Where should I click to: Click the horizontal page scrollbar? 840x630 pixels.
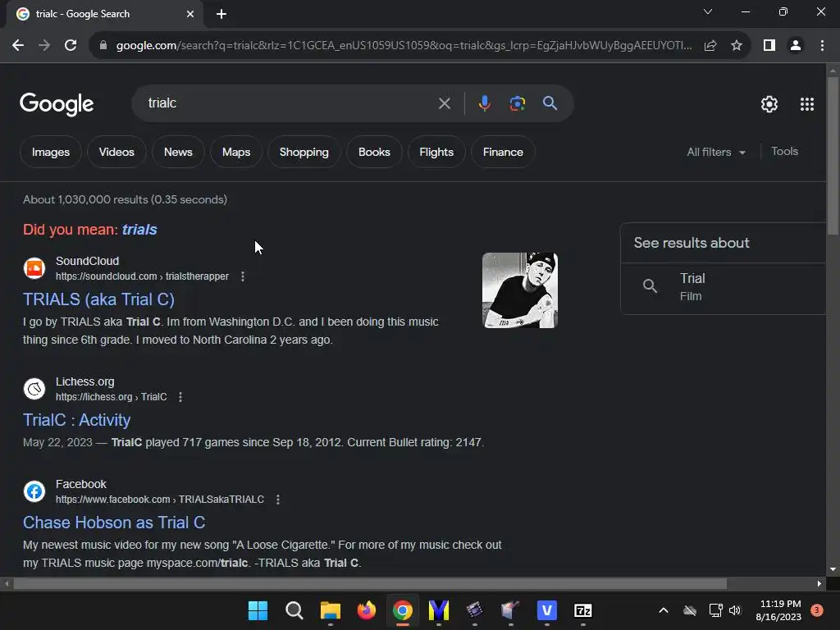click(370, 583)
